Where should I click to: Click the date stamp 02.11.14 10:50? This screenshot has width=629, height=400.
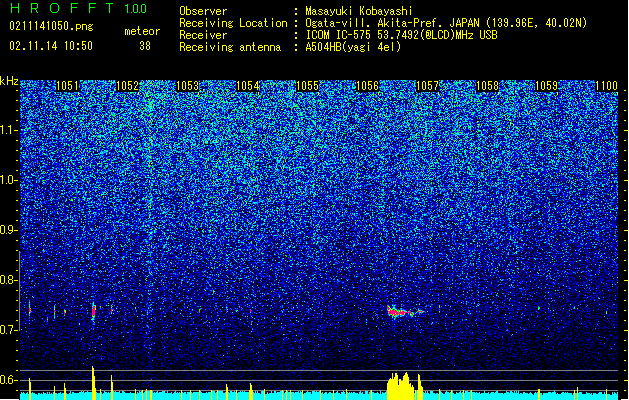point(51,46)
